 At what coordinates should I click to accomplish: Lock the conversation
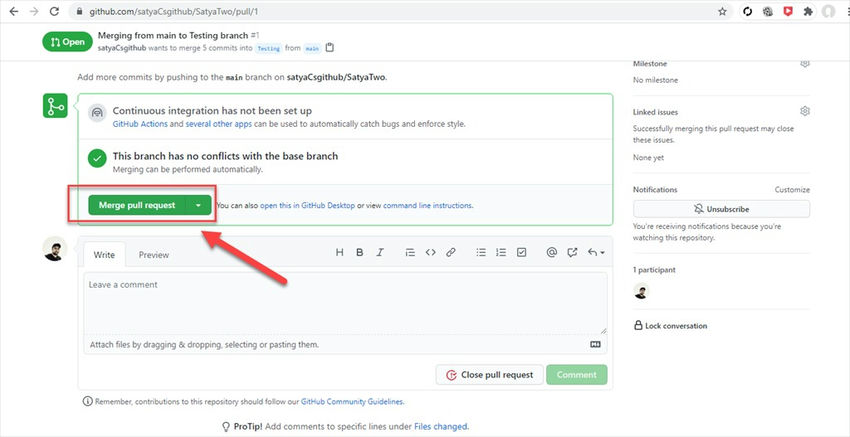671,326
